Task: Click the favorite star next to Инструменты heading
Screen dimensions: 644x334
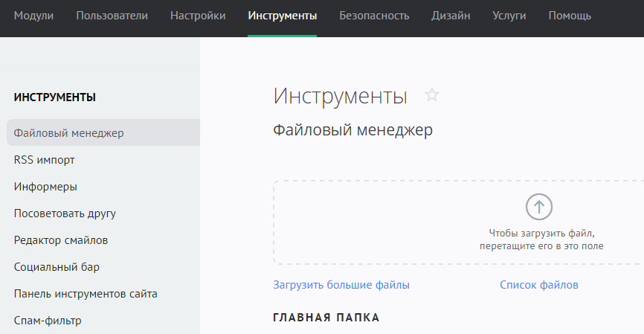Action: tap(432, 95)
